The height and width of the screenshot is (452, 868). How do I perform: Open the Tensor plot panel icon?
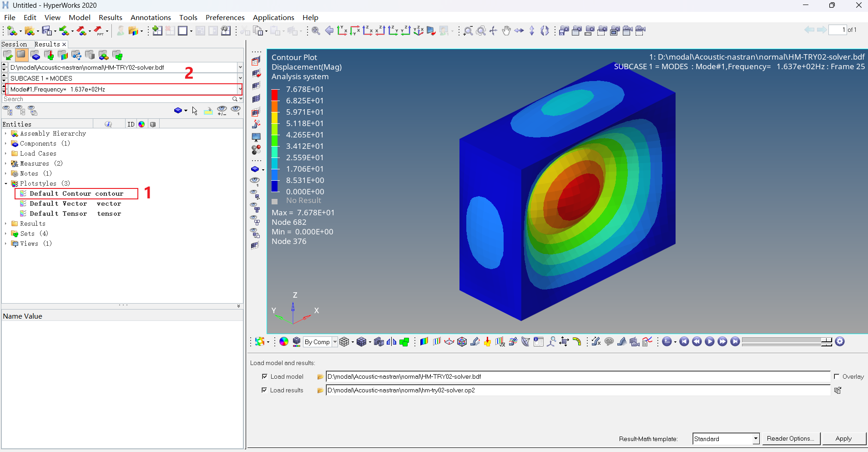click(x=256, y=86)
